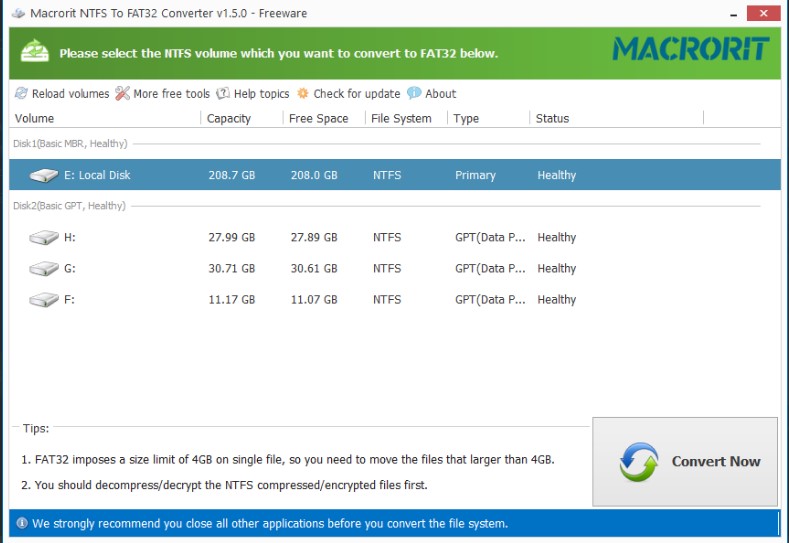The image size is (789, 543).
Task: Open the About dialog
Action: 441,94
